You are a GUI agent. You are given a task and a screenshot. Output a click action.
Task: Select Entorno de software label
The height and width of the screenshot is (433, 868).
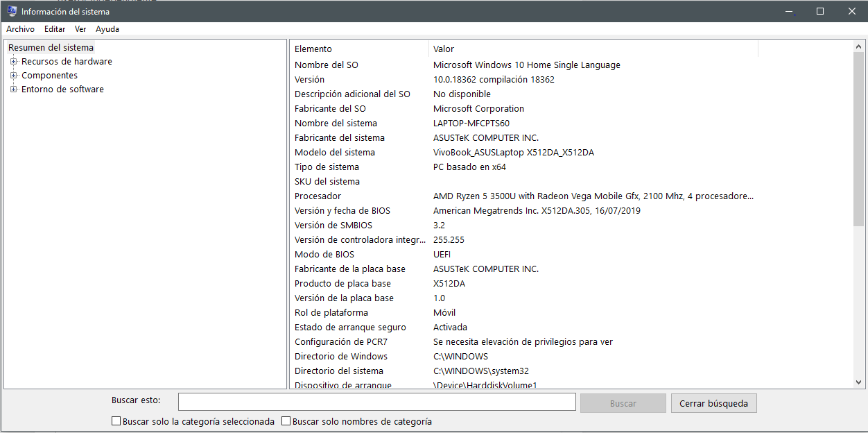[x=62, y=90]
